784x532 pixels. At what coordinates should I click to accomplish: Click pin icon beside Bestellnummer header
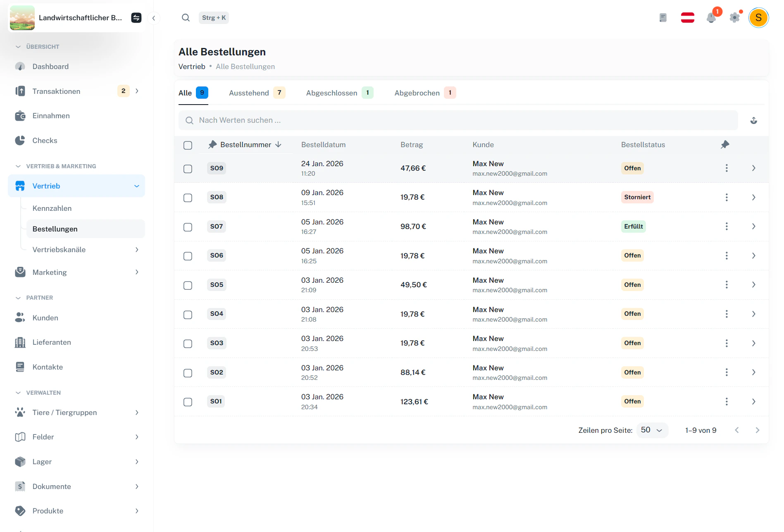coord(212,145)
